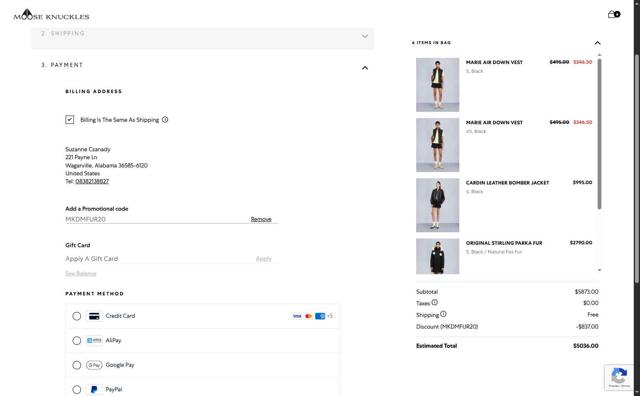Collapse the Payment section chevron
This screenshot has height=396, width=640.
365,68
